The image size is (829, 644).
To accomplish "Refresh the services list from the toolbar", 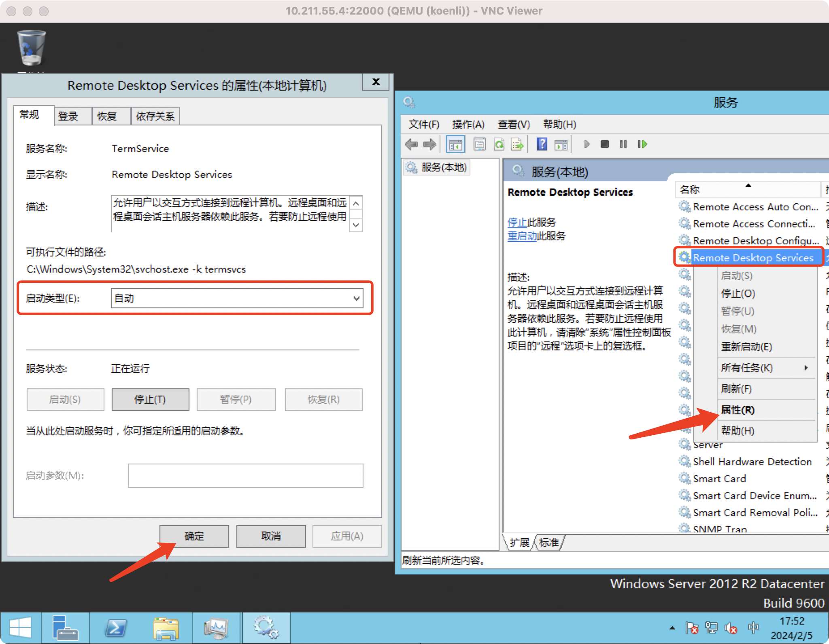I will (499, 144).
